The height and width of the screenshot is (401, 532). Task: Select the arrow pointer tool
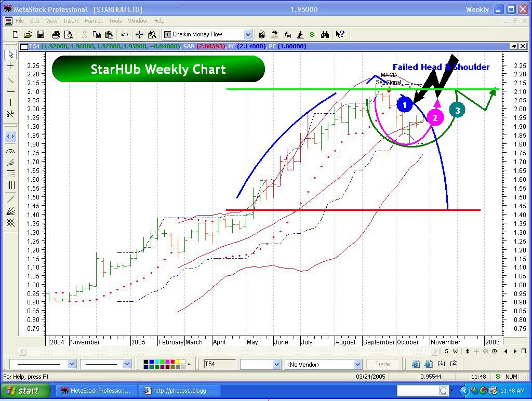pyautogui.click(x=10, y=55)
